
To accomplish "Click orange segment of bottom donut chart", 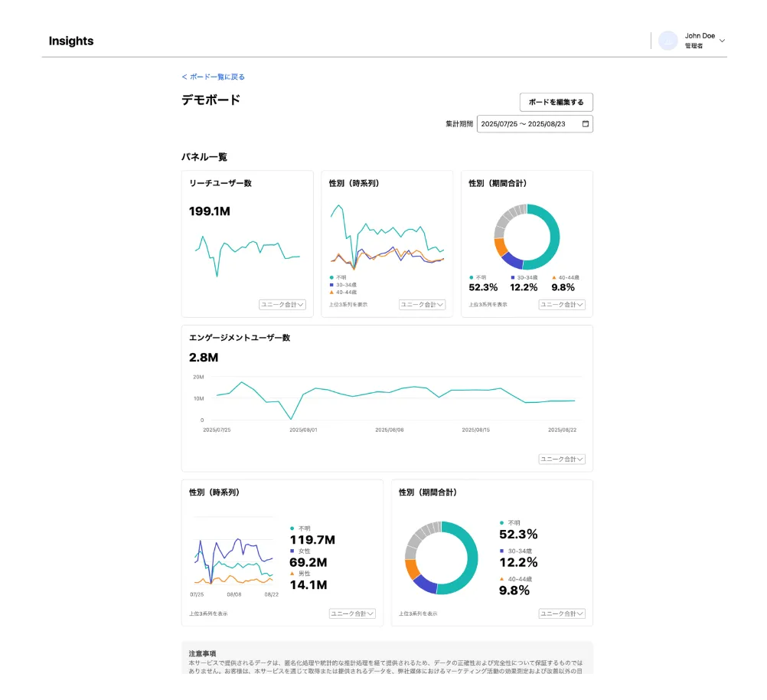I will (412, 569).
